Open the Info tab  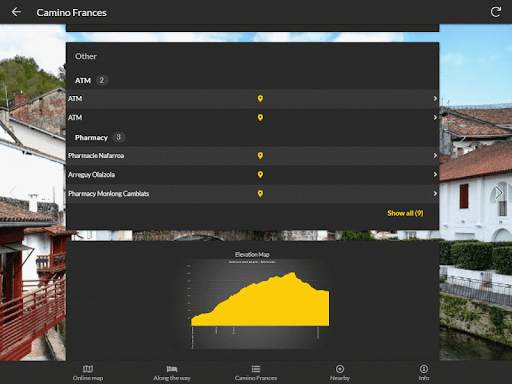[424, 373]
